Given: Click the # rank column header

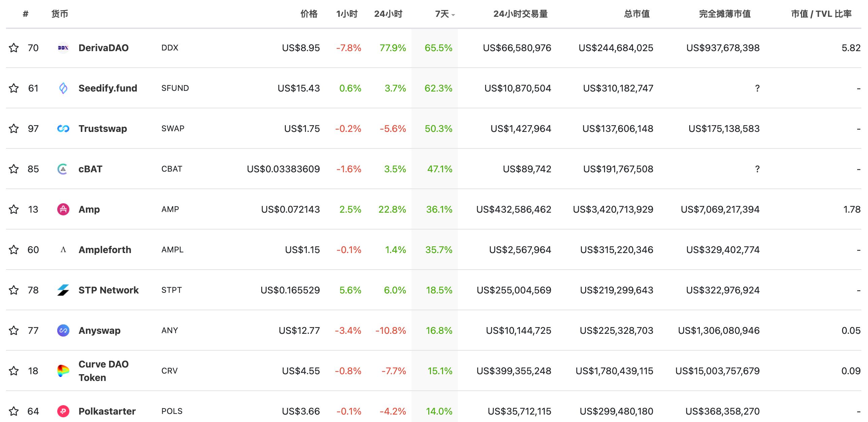Looking at the screenshot, I should click(26, 14).
